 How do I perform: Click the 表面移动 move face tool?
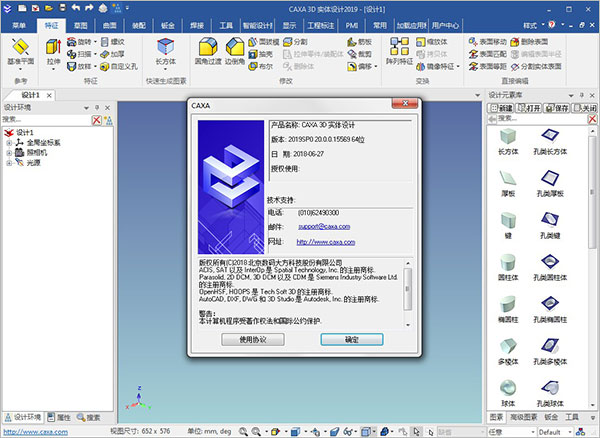(488, 42)
